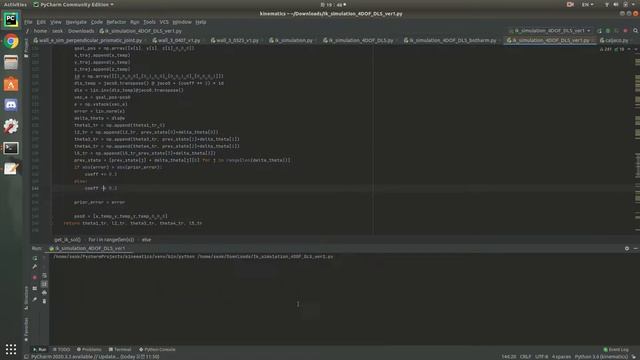Image resolution: width=640 pixels, height=360 pixels.
Task: Open PyCharm Community Edition app menu
Action: pyautogui.click(x=73, y=4)
